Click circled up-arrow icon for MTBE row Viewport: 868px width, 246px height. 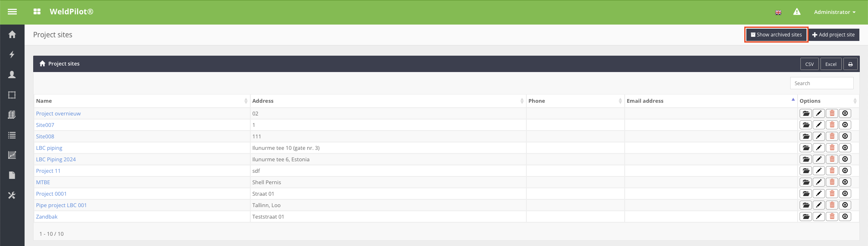tap(845, 183)
